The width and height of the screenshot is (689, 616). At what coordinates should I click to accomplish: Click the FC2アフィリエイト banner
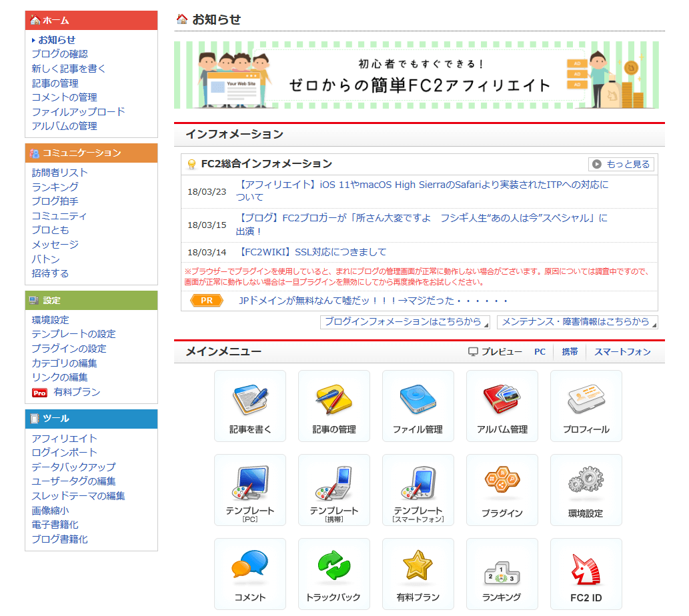coord(416,75)
